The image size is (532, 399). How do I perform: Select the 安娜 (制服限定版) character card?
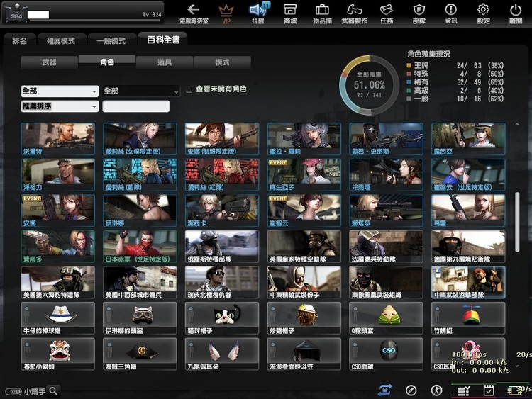click(x=222, y=139)
